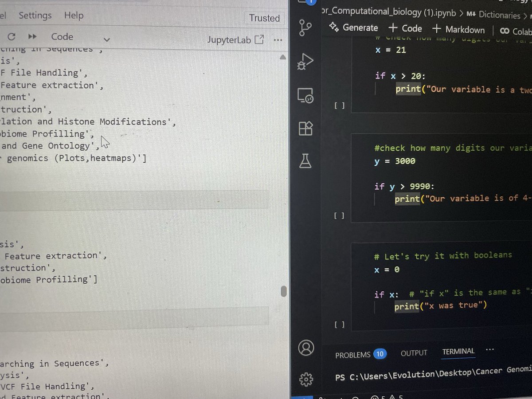Open the Testing panel via flask icon

[306, 161]
